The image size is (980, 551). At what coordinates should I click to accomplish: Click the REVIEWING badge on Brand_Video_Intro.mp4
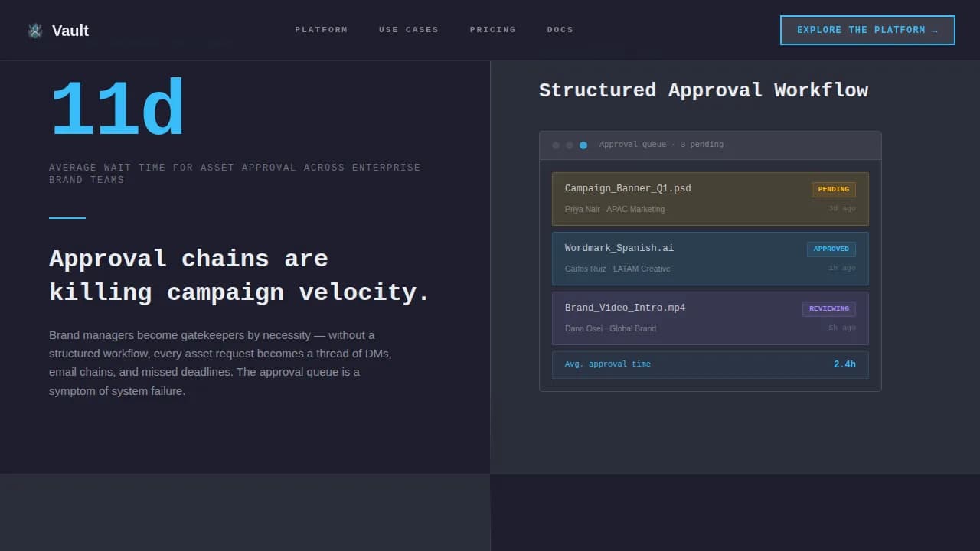point(828,308)
